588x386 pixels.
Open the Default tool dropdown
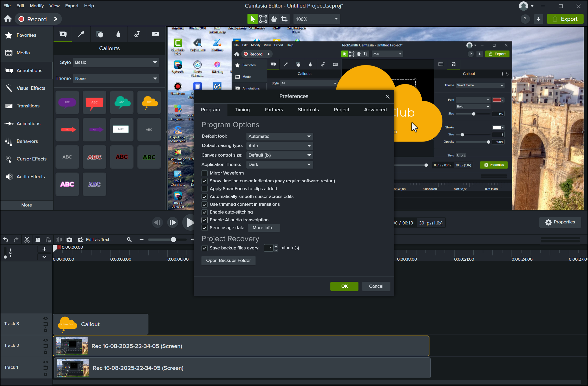(x=279, y=136)
